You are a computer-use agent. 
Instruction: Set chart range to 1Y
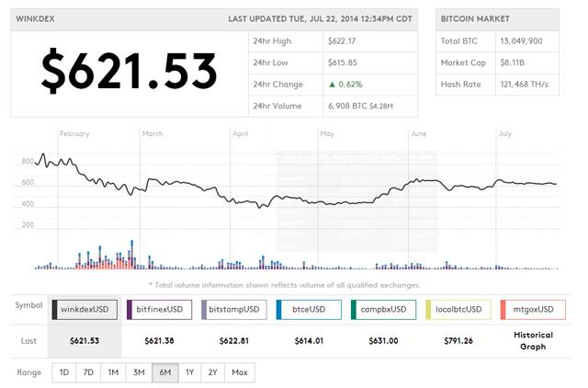[x=190, y=372]
